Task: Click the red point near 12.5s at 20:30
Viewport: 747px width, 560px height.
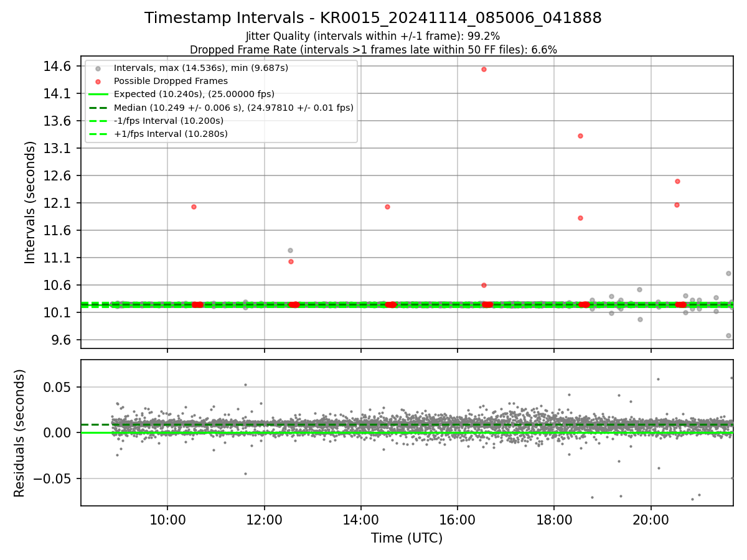Action: click(677, 181)
